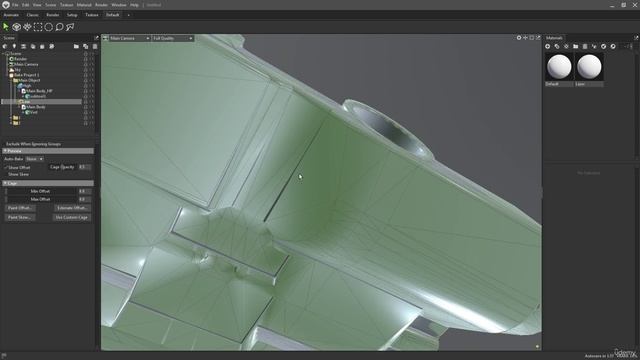
Task: Pop out the Materials panel
Action: (x=636, y=38)
